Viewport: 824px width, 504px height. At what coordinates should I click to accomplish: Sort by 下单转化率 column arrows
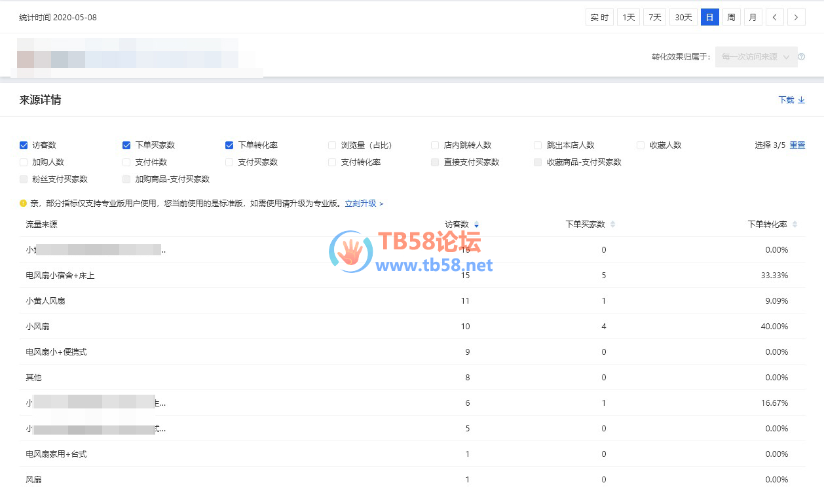click(795, 225)
